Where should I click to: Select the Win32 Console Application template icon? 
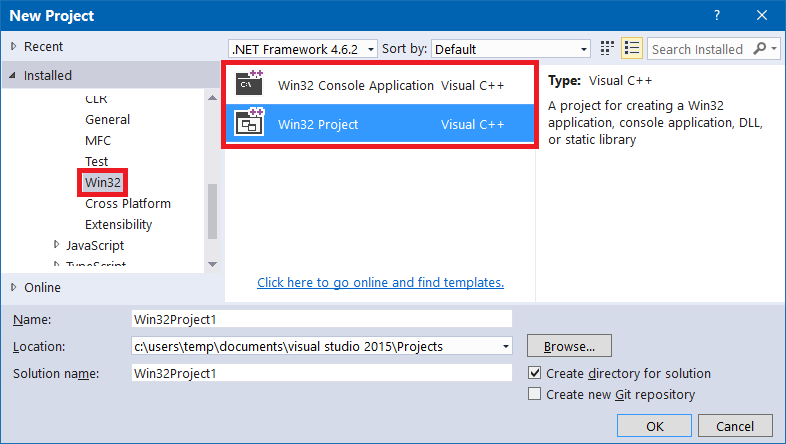click(249, 84)
